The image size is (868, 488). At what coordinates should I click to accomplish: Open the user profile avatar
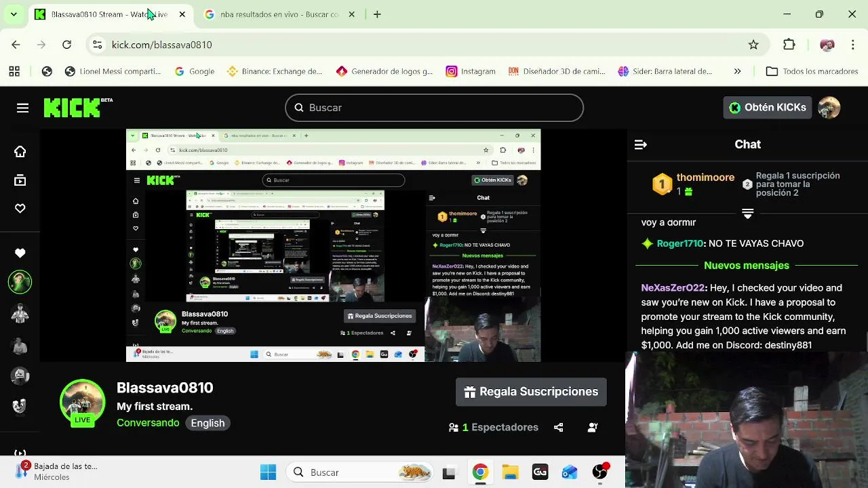click(x=829, y=107)
